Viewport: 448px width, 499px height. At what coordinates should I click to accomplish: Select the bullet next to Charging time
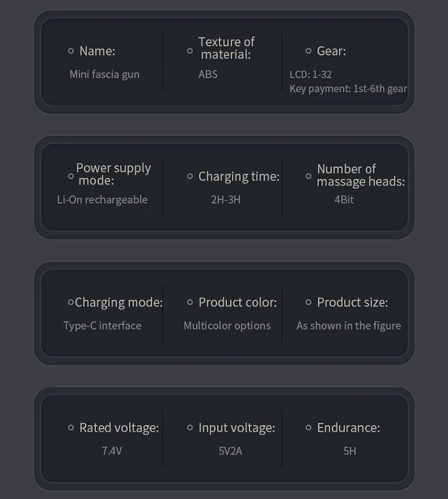coord(190,176)
